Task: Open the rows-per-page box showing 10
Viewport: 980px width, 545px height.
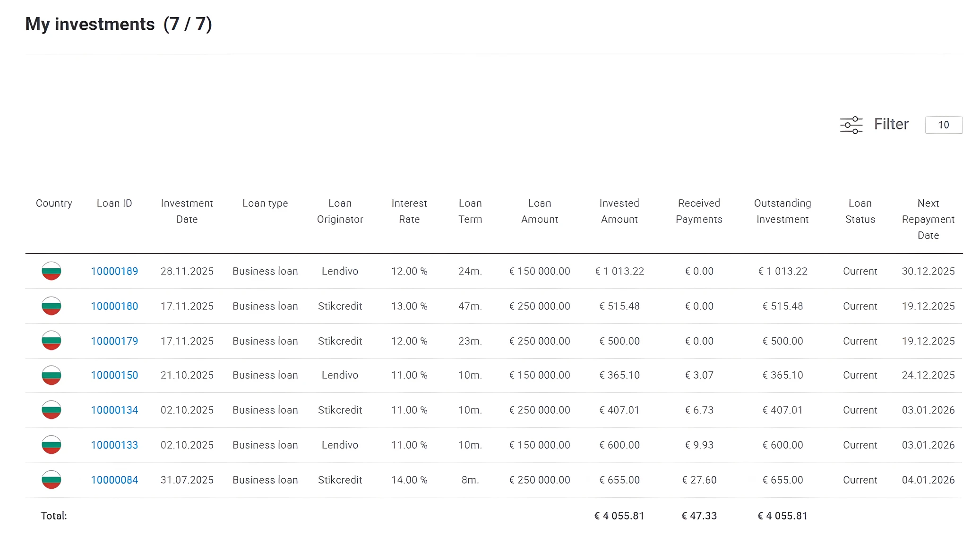Action: point(943,125)
